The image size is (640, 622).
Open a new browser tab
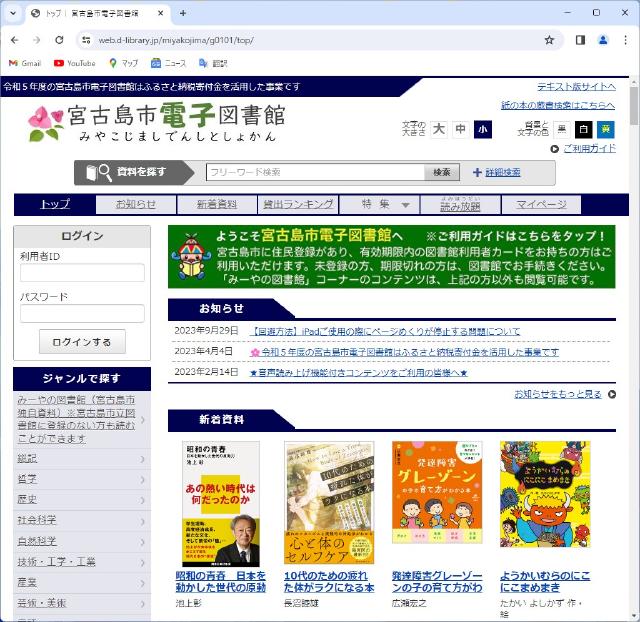coord(182,13)
